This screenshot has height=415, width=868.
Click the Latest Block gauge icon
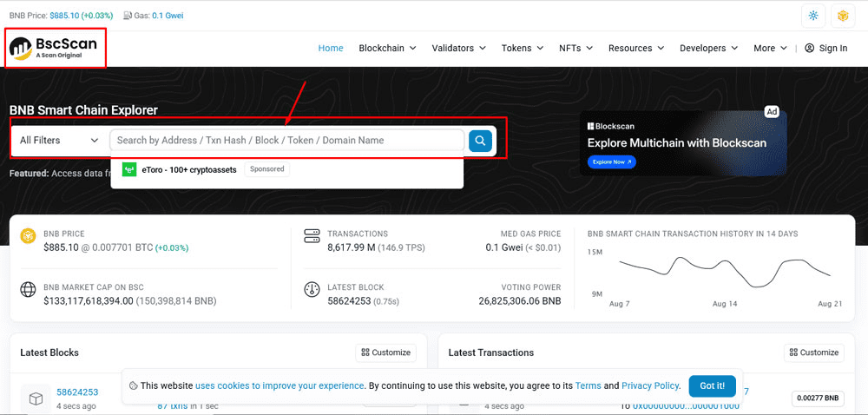click(312, 290)
